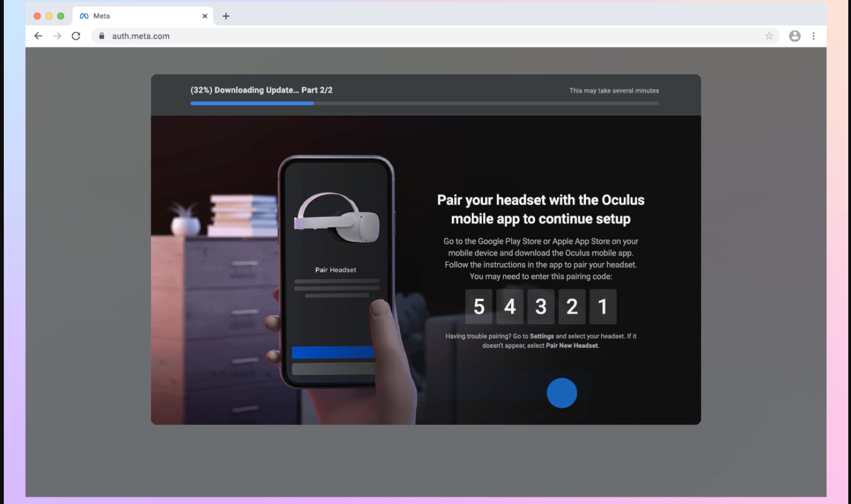Click the bold "Settings" word in the help text
The image size is (851, 504).
click(542, 337)
